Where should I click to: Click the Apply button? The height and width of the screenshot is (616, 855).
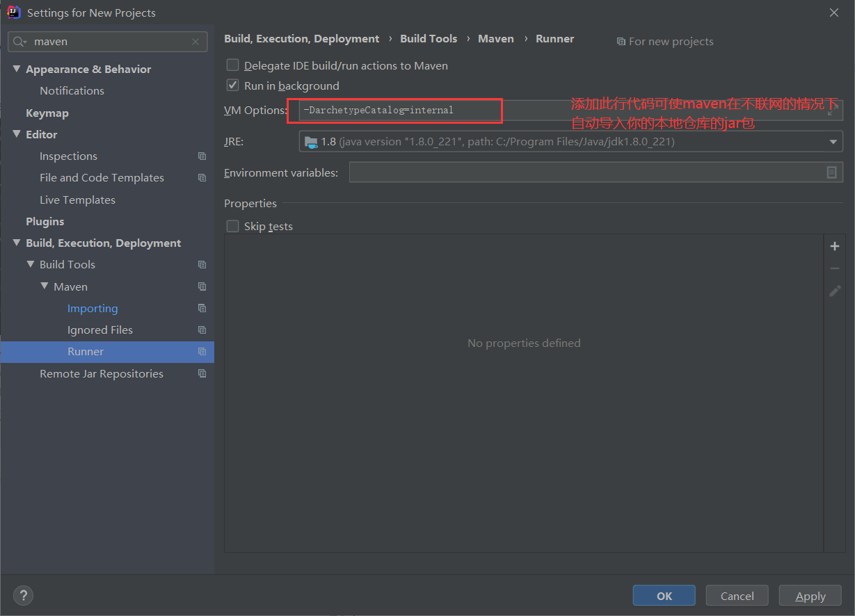click(810, 596)
